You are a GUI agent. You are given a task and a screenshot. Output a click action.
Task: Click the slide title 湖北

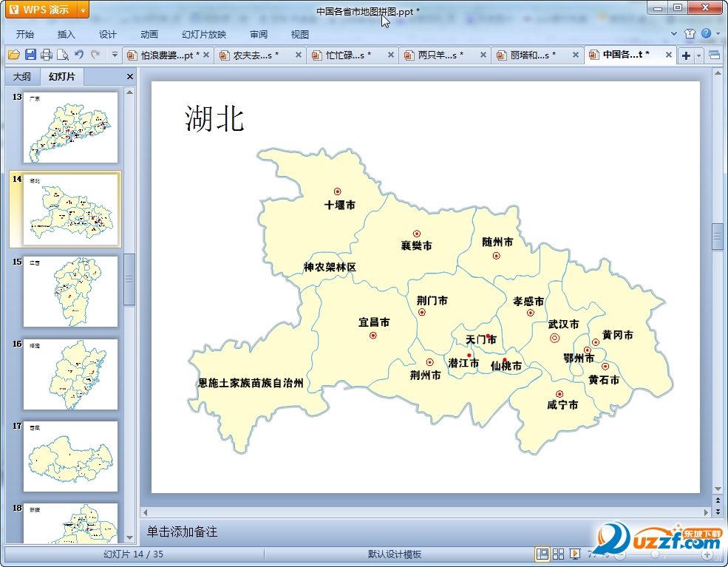point(214,118)
